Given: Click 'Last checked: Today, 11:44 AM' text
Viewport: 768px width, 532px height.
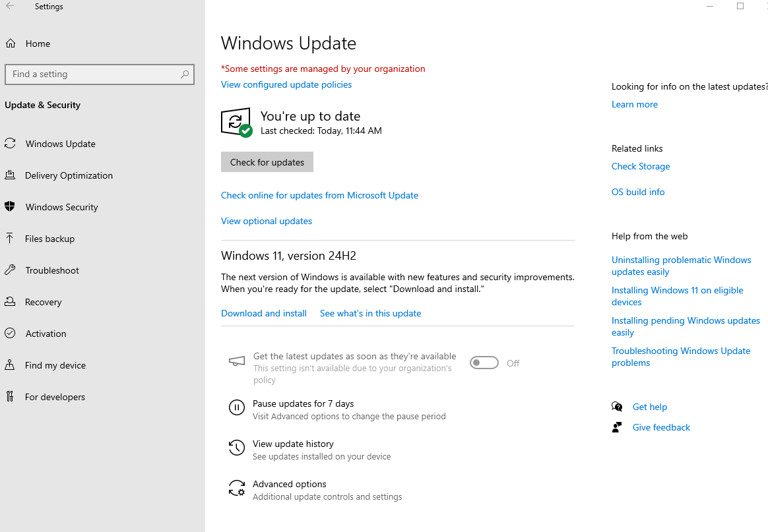Looking at the screenshot, I should 321,131.
